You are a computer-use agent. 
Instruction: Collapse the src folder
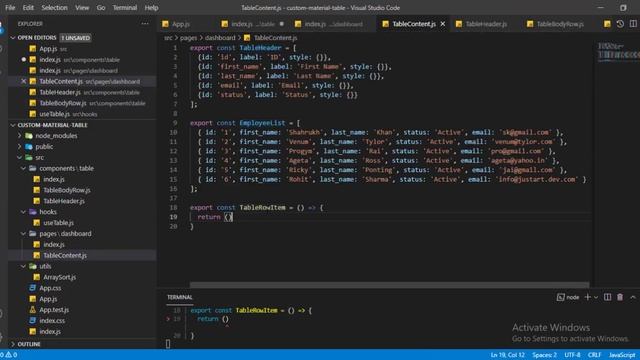coord(19,157)
